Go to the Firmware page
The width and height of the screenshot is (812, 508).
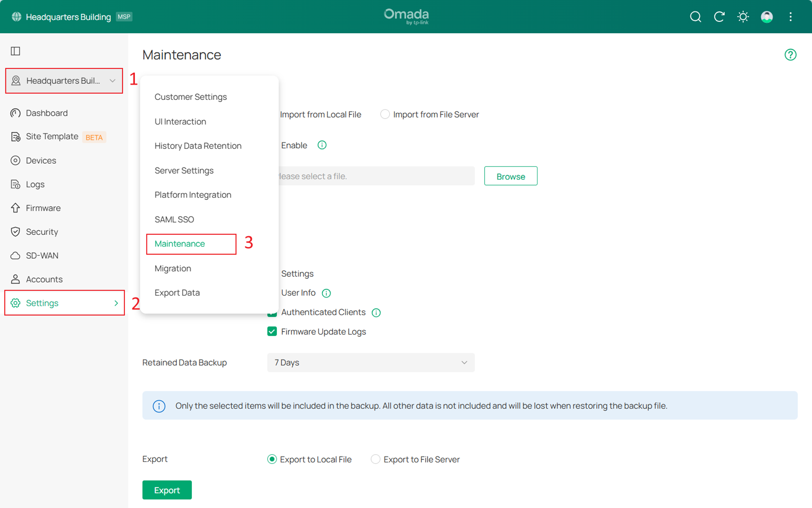pos(43,207)
